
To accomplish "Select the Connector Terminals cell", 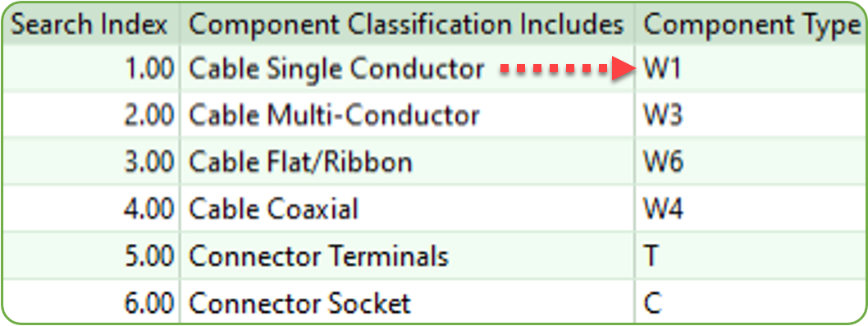I will (407, 256).
